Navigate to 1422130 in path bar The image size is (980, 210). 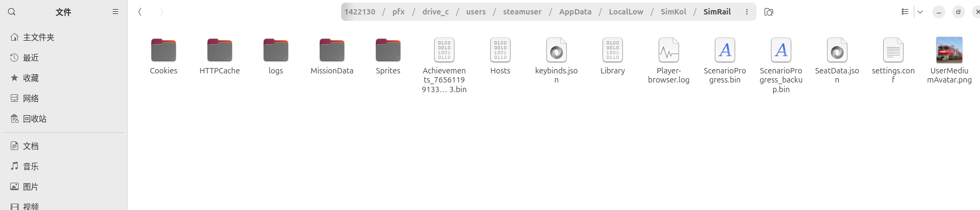coord(360,12)
